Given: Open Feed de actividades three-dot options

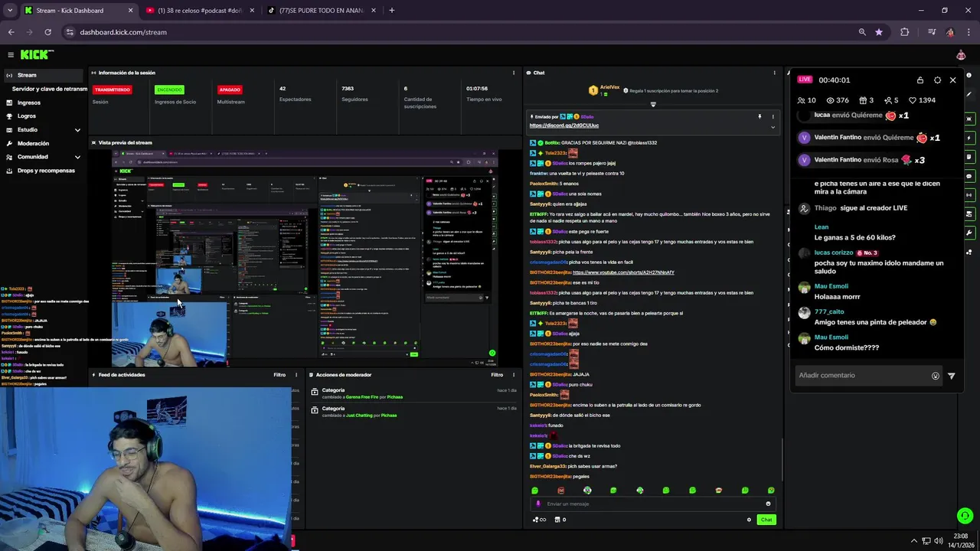Looking at the screenshot, I should point(298,375).
